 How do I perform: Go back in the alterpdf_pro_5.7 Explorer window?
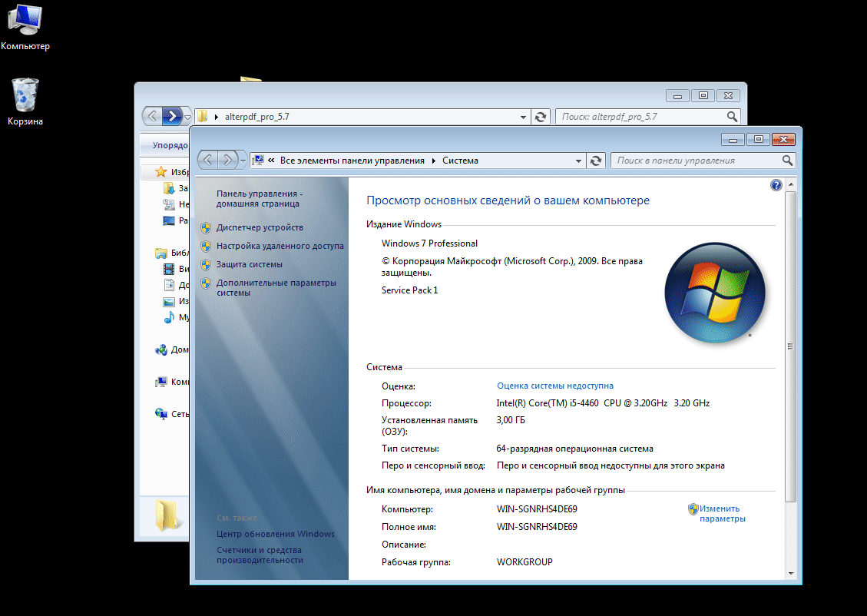click(152, 116)
